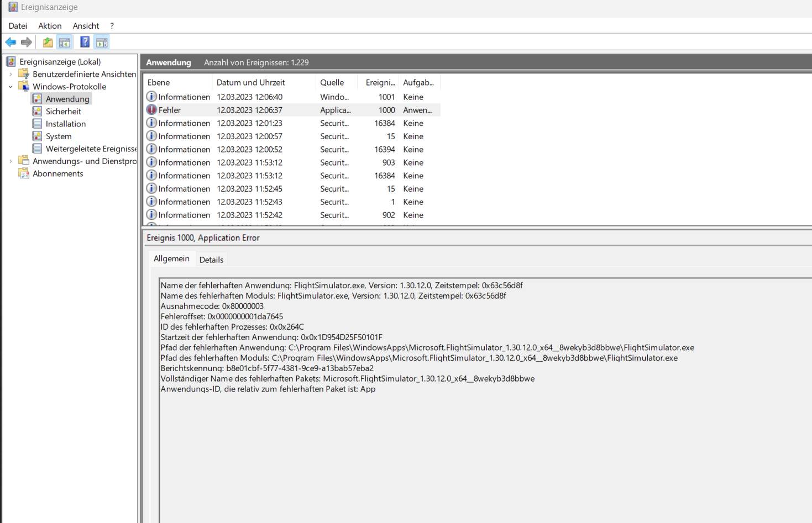This screenshot has height=523, width=812.
Task: Click the Anzahl von Ereignissen: 1.229 header
Action: [x=256, y=62]
